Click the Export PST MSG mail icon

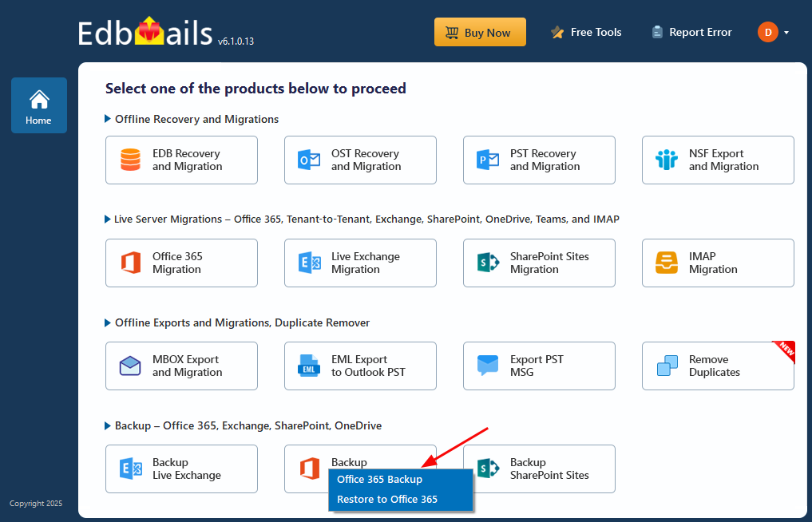487,366
